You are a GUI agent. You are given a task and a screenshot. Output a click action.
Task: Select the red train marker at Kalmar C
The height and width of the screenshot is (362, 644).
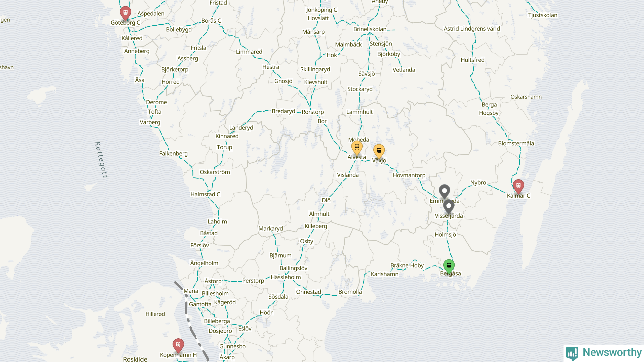click(x=518, y=187)
